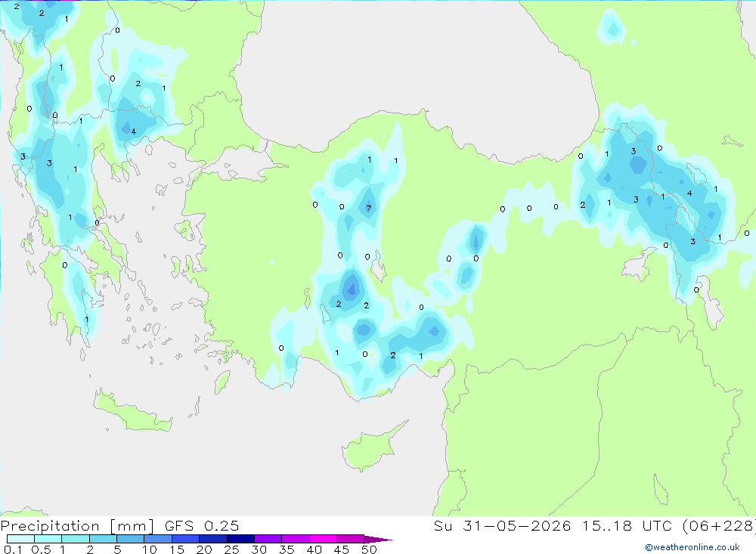Select the 2–5 mm legend color swatch
The width and height of the screenshot is (756, 554).
click(x=103, y=539)
